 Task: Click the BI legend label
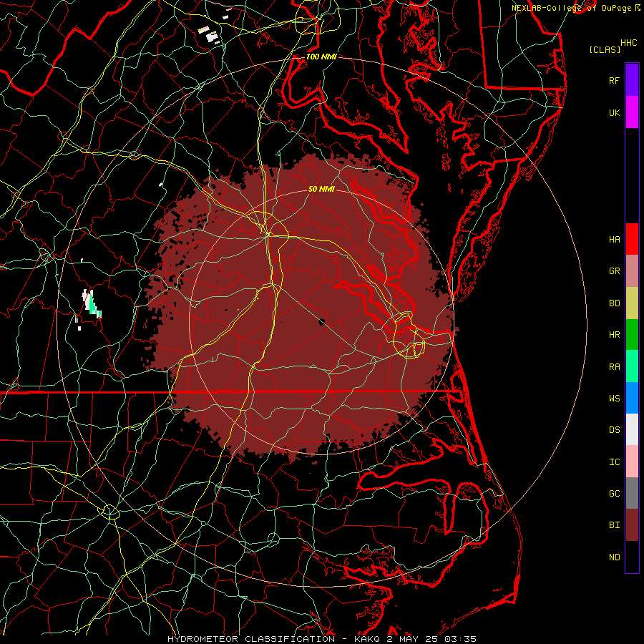pyautogui.click(x=614, y=525)
